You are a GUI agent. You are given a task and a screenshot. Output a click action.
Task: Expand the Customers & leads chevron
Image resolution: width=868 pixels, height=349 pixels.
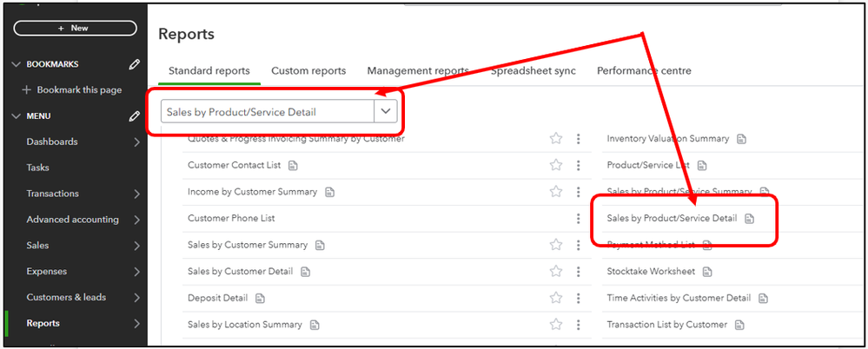click(x=136, y=298)
